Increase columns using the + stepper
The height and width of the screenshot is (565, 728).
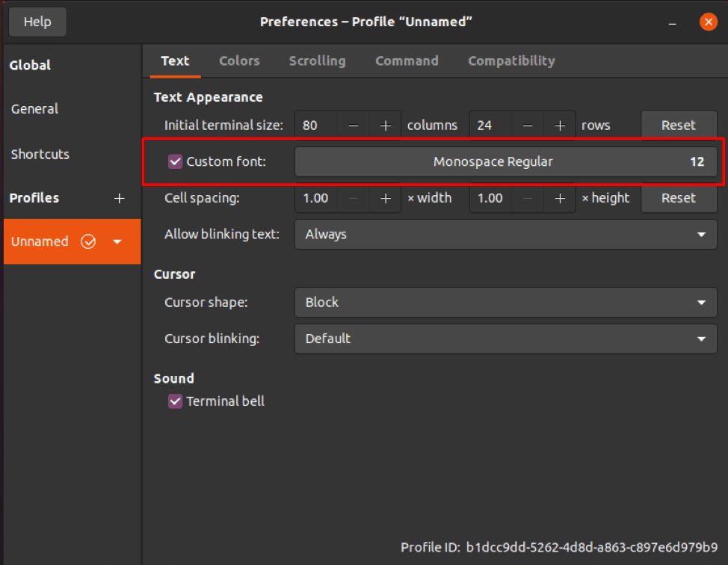coord(385,125)
